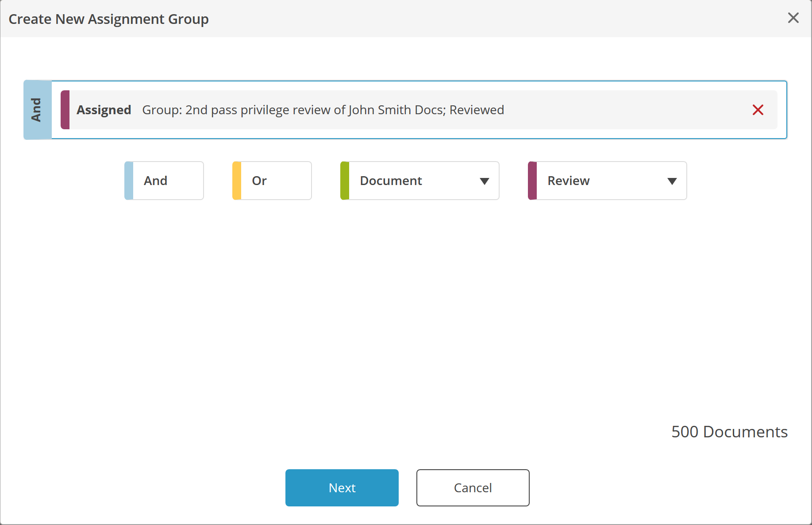Cancel the new assignment group

point(472,487)
